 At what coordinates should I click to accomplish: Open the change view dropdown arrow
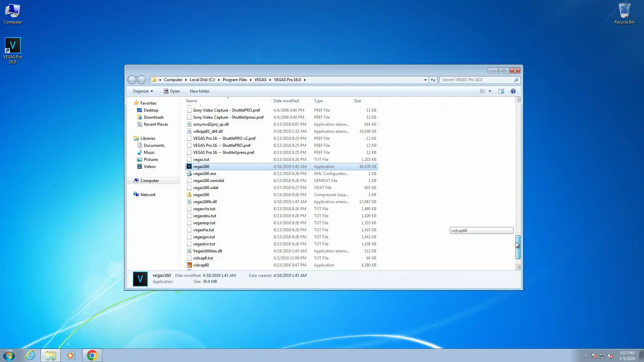click(490, 91)
